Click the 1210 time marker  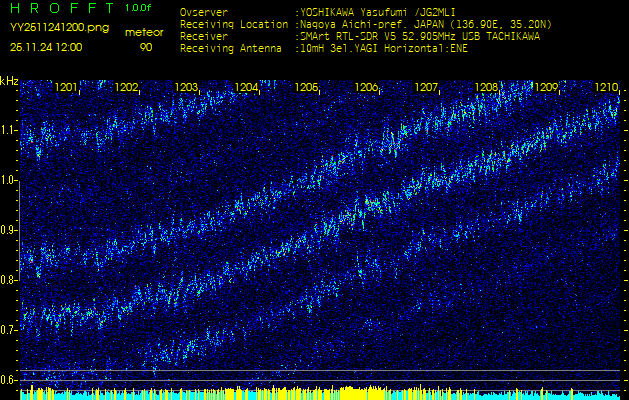(606, 88)
